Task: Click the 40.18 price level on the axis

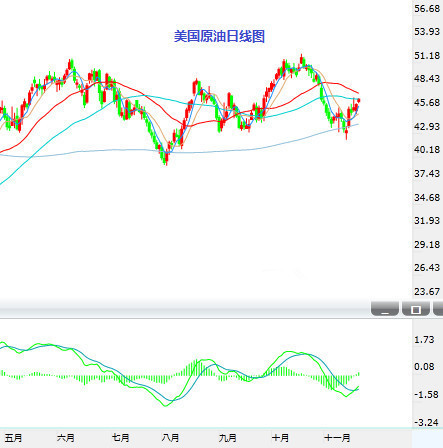Action: point(427,150)
